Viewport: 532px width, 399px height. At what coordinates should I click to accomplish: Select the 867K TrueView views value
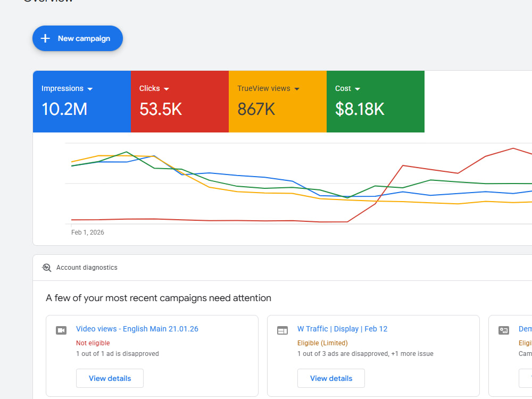256,109
